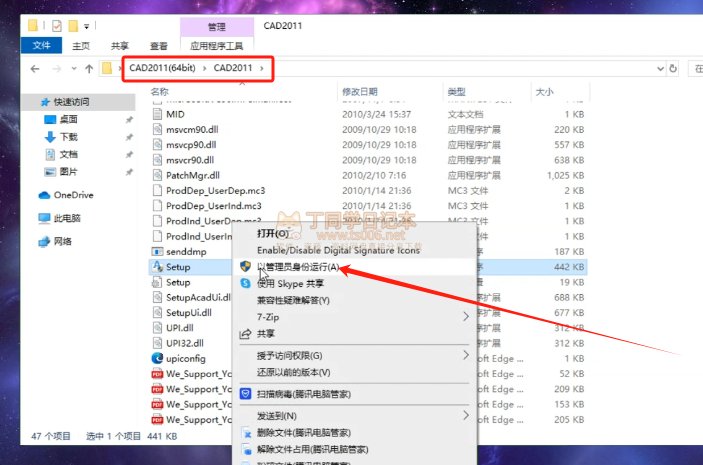Image resolution: width=703 pixels, height=465 pixels.
Task: Select Enable/Disable Digital Signature Icons entry
Action: click(338, 250)
